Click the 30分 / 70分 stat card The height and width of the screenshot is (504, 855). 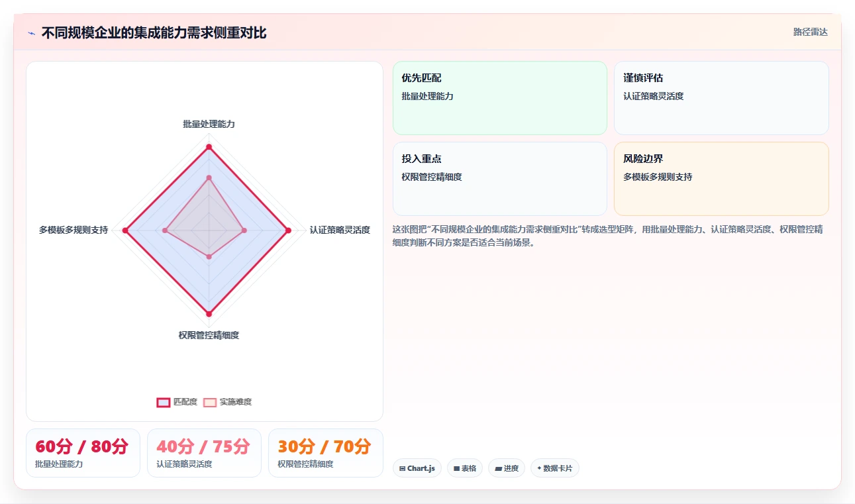326,453
